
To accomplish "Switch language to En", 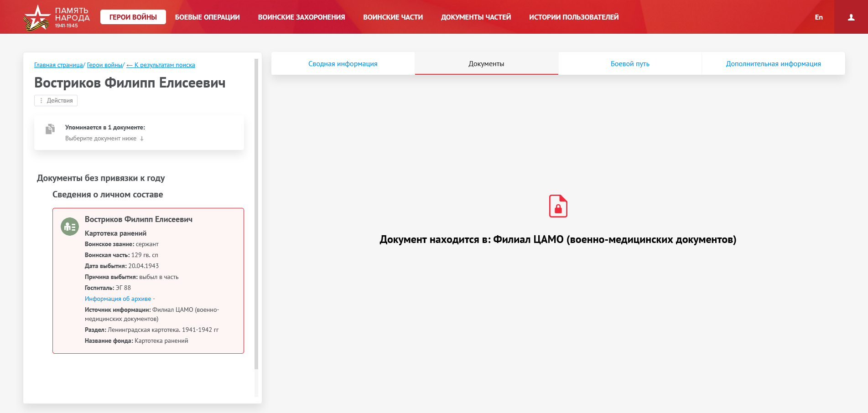I will point(819,17).
